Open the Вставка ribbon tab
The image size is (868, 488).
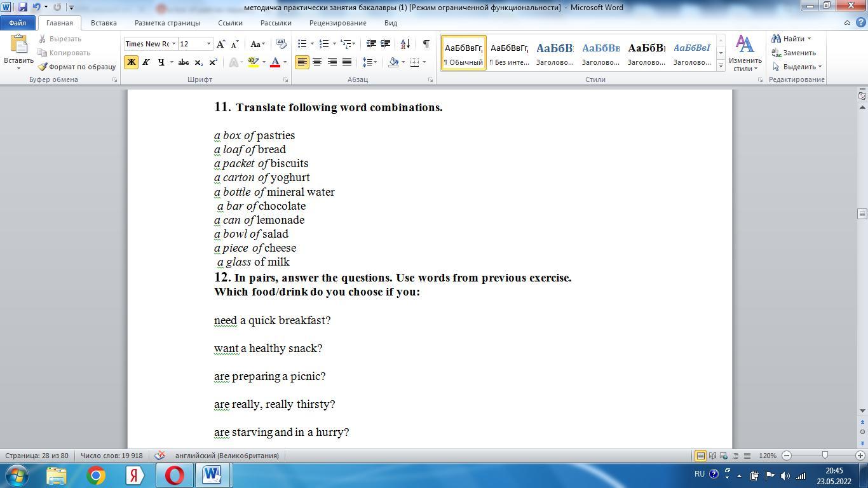[x=104, y=23]
